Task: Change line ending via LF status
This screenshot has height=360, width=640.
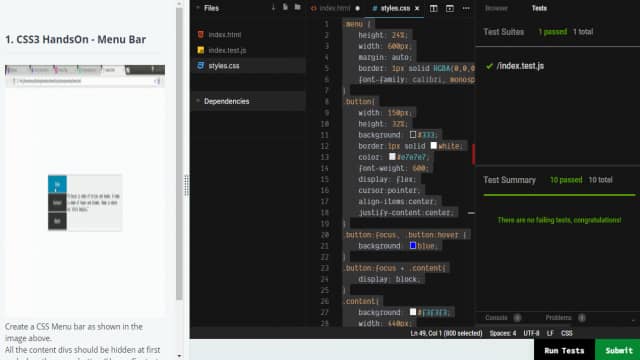Action: [550, 333]
